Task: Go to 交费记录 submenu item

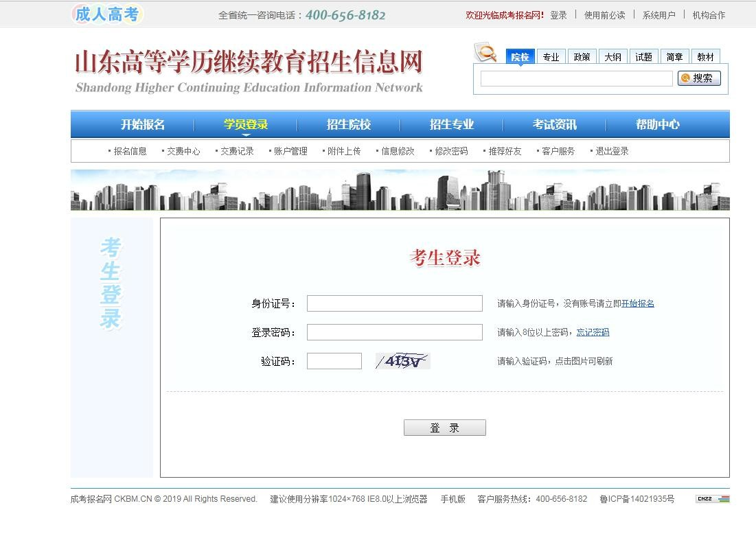Action: [x=237, y=151]
